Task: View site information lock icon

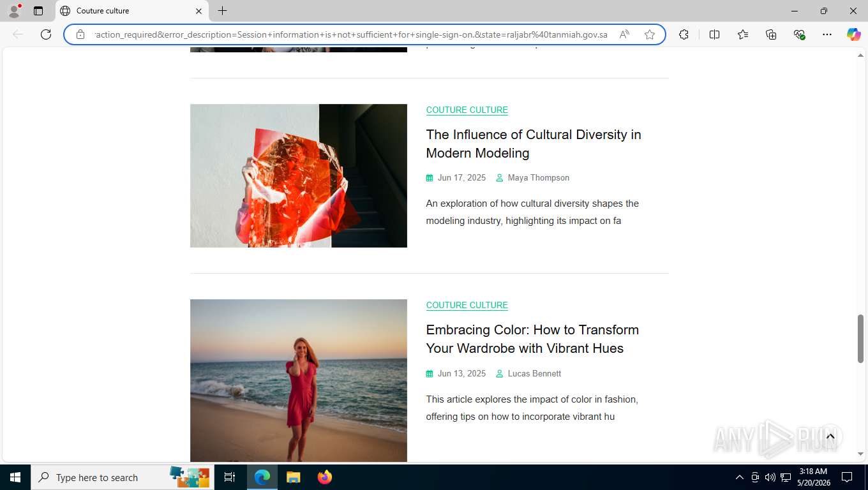Action: (80, 34)
